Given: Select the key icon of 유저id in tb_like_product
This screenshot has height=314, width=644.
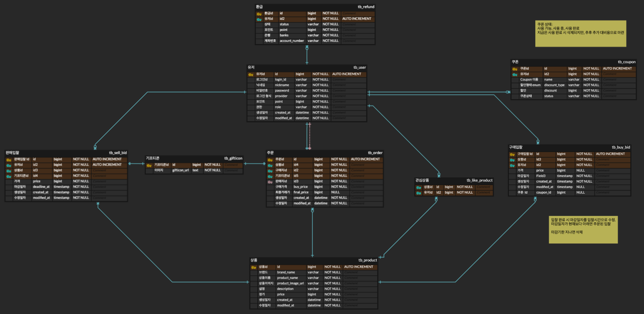Looking at the screenshot, I should [x=419, y=193].
